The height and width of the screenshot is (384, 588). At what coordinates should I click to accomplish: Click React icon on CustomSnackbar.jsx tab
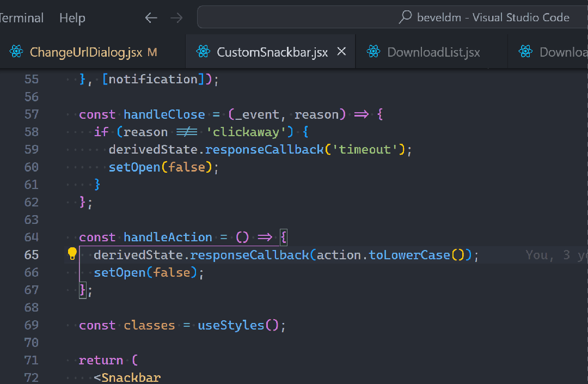click(204, 52)
